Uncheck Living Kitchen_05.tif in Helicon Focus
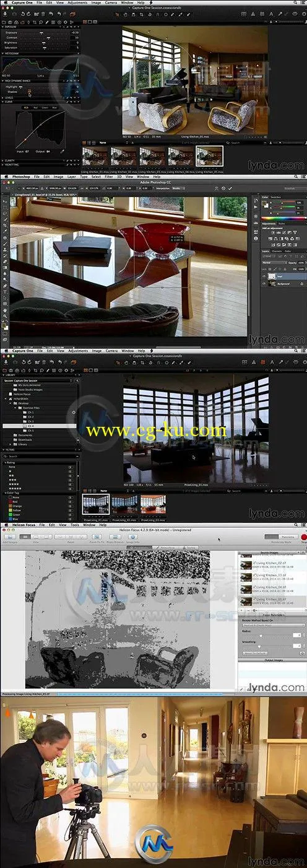Viewport: 307px width, 868px height. tap(254, 598)
